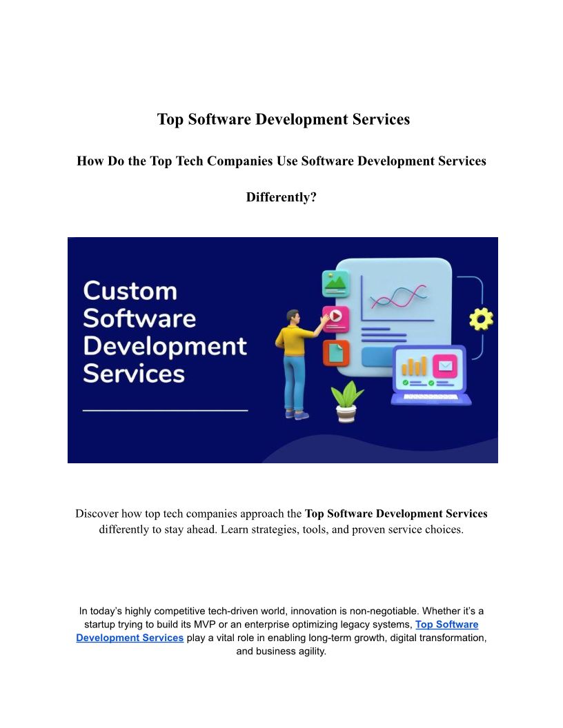Click the green picture icon tile
Viewport: 563px width, 728px height.
336,283
